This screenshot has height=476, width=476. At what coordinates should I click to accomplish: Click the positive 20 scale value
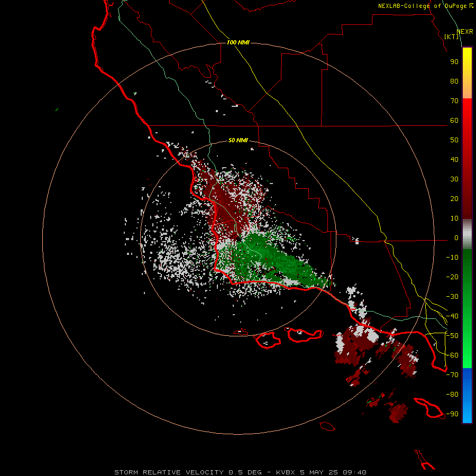tap(454, 198)
